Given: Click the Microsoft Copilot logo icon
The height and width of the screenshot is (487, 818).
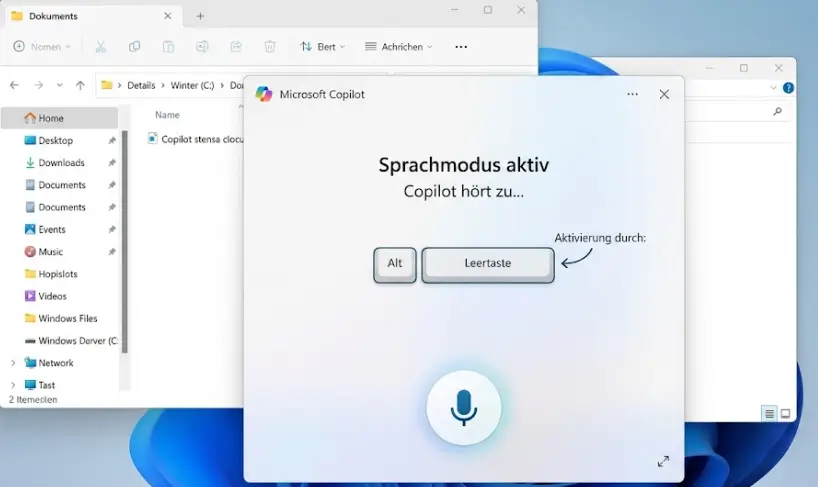Looking at the screenshot, I should coord(263,94).
